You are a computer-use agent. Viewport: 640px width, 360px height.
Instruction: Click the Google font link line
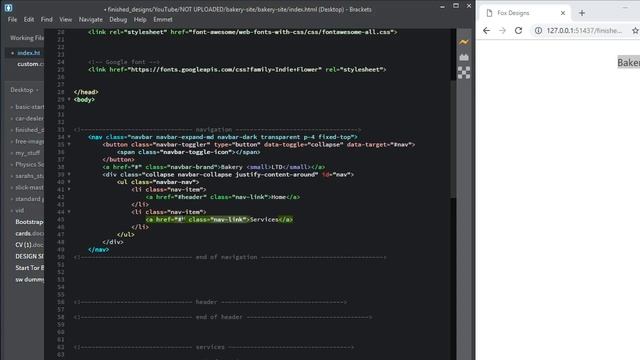point(237,70)
